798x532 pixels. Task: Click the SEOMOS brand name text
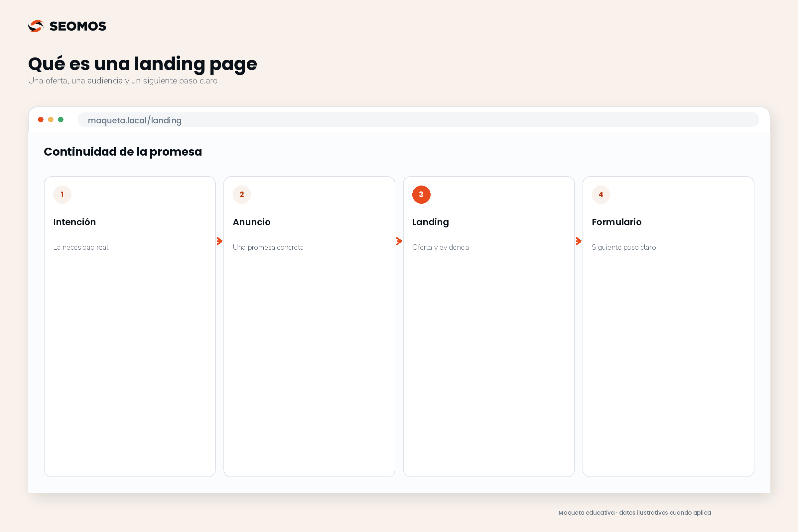(x=78, y=26)
